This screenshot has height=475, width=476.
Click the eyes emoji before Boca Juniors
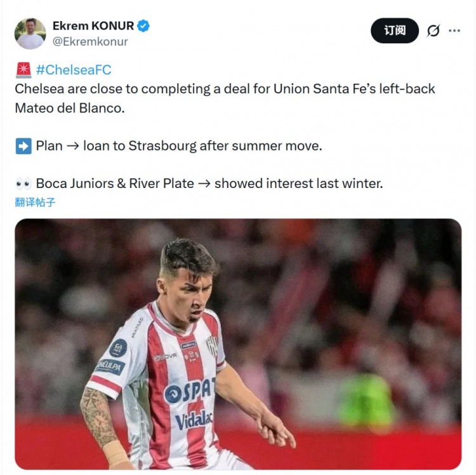[23, 184]
